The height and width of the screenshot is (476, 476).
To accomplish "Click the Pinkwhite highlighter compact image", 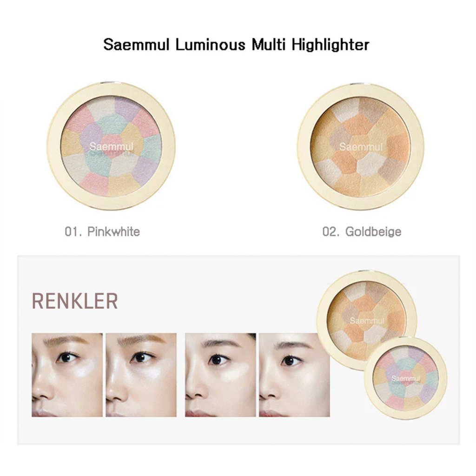I will (111, 145).
